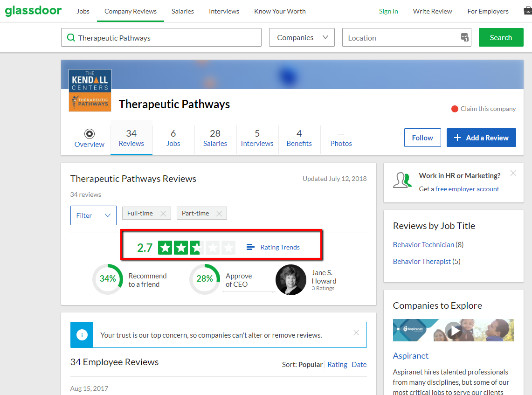Screen dimensions: 532x395
Task: Click the location detect icon in Location field
Action: (464, 37)
